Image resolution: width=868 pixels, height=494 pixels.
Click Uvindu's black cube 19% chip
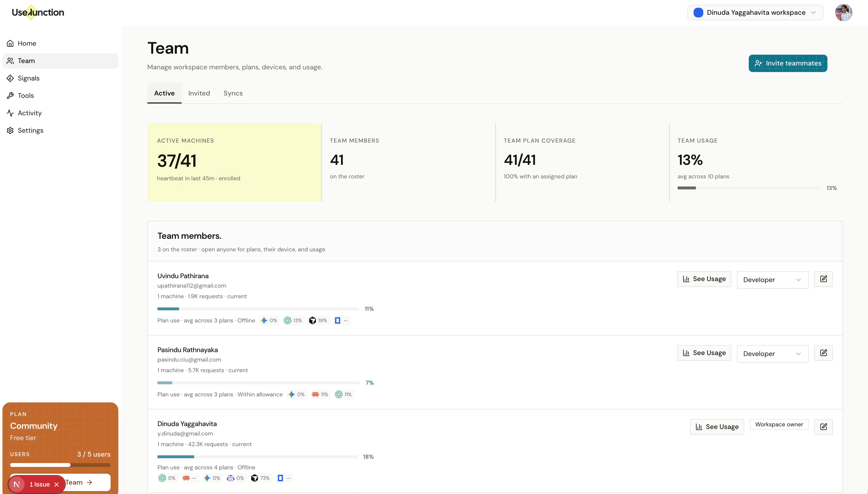[318, 320]
